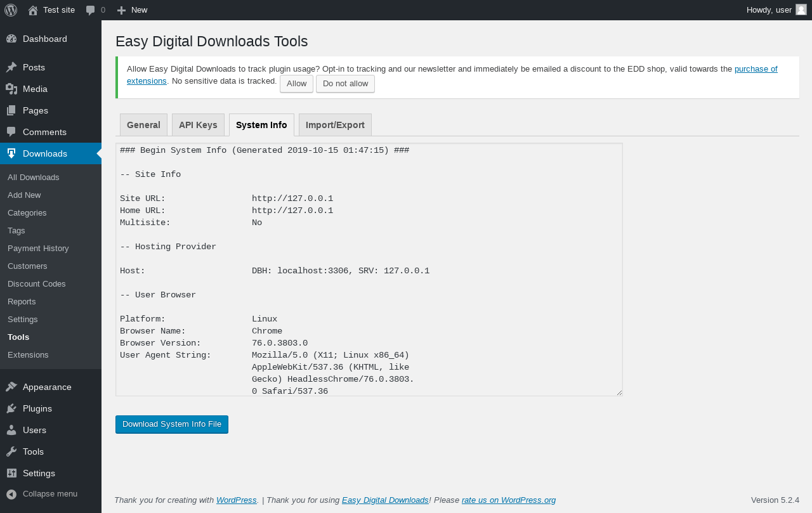Click the Comments sidebar menu label
Screen dimensions: 812x513
point(44,132)
